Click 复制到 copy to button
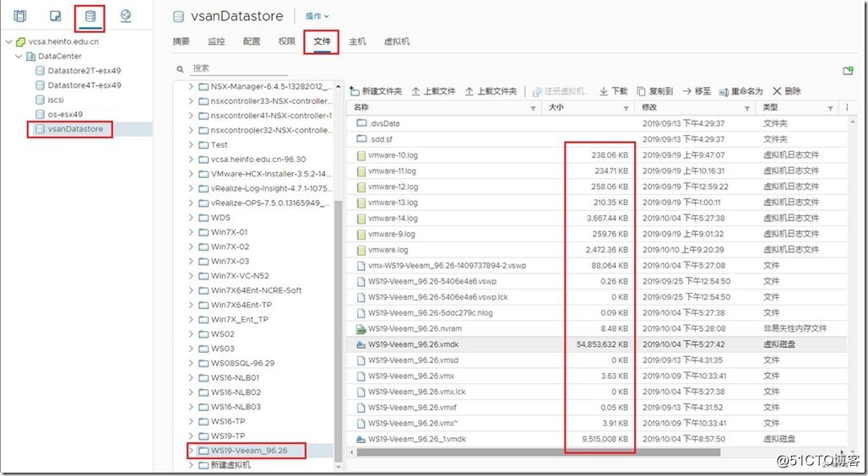Image resolution: width=868 pixels, height=476 pixels. click(655, 91)
